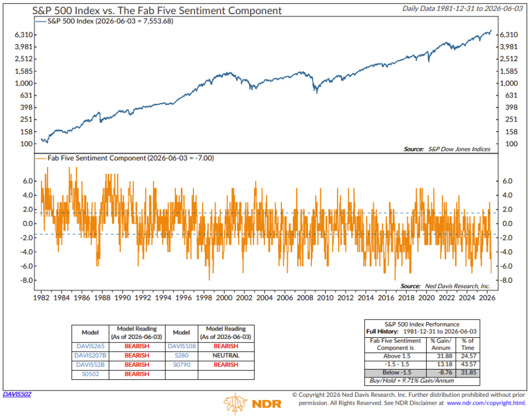Click the 'S&P 500 Index Performance' table heading

(422, 324)
